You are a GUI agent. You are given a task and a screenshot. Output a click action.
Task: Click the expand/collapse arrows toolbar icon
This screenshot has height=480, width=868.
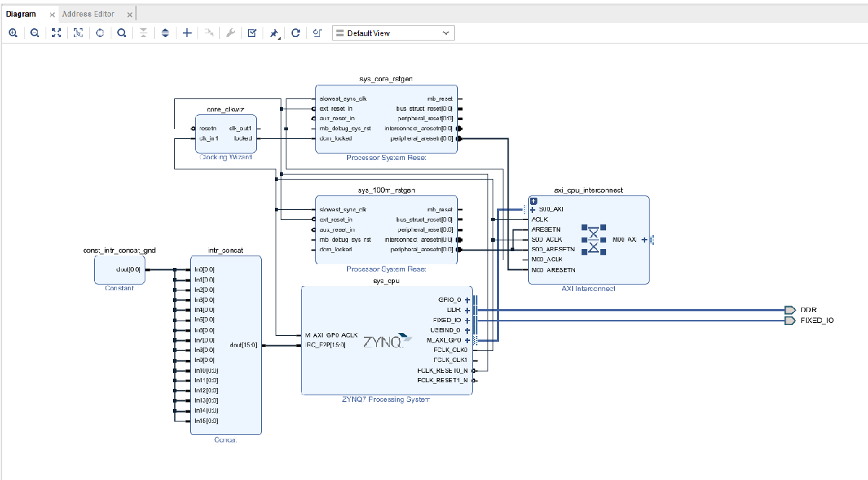tap(165, 33)
